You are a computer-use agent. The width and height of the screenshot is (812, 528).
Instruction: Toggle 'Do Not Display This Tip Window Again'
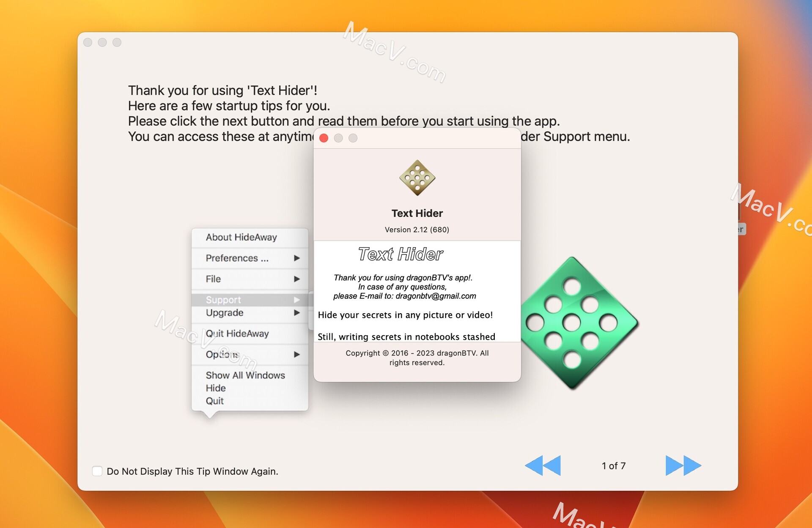tap(96, 471)
